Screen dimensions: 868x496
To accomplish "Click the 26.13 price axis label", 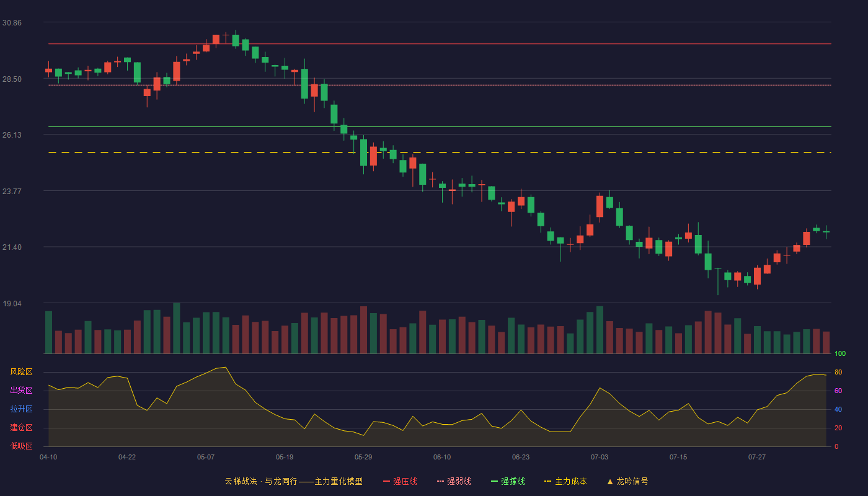I will point(12,135).
